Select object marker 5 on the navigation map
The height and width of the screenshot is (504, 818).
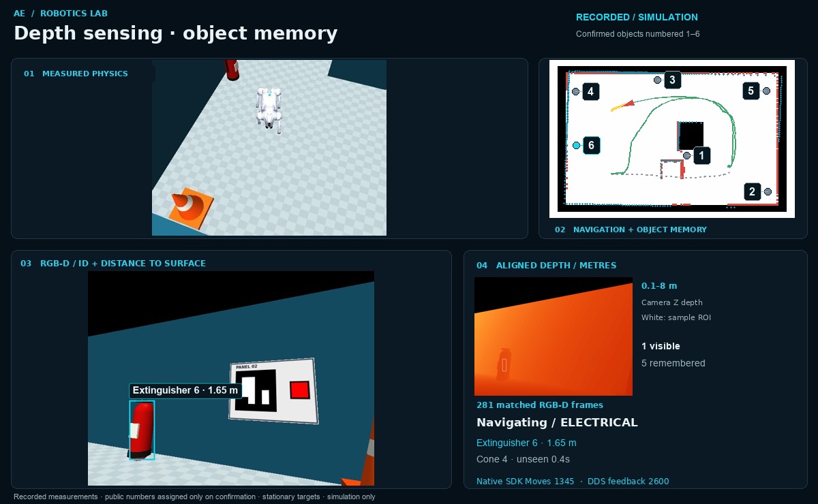(751, 91)
